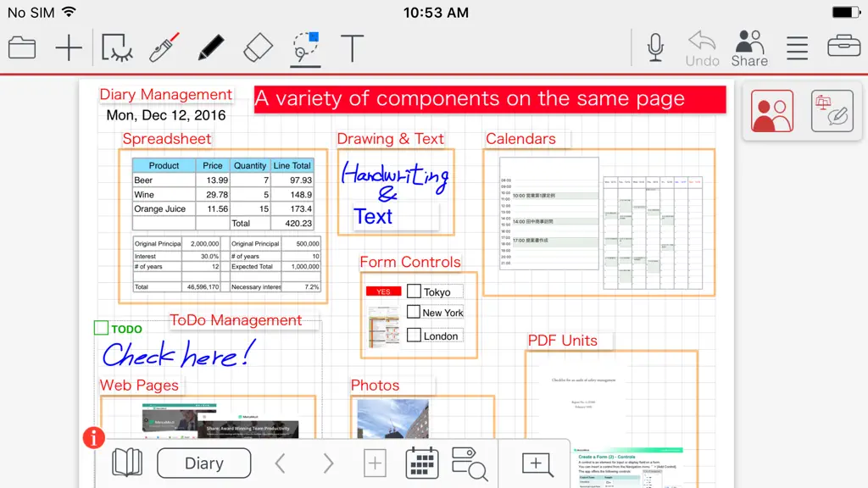Tick the London checkbox
Screen dimensions: 868x488
pyautogui.click(x=414, y=335)
